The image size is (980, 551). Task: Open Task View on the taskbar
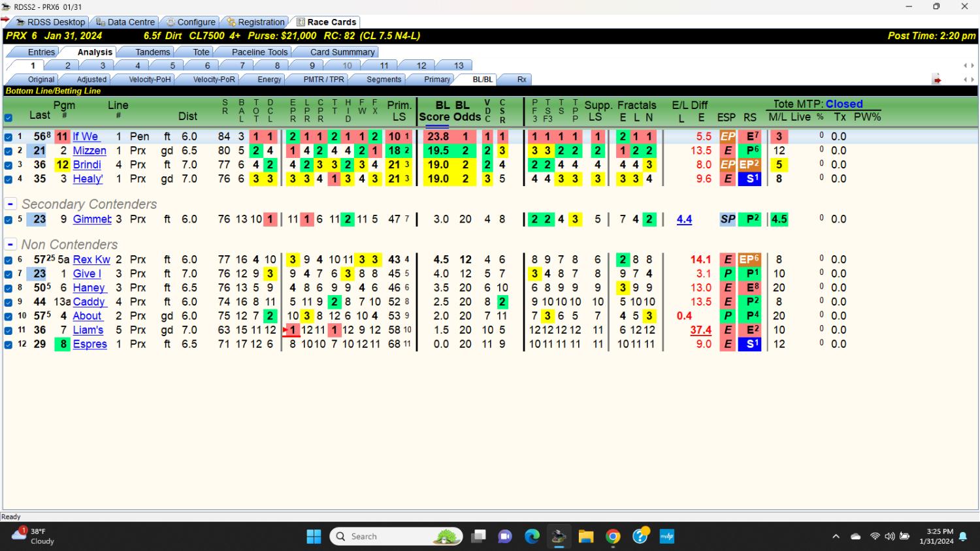[478, 537]
